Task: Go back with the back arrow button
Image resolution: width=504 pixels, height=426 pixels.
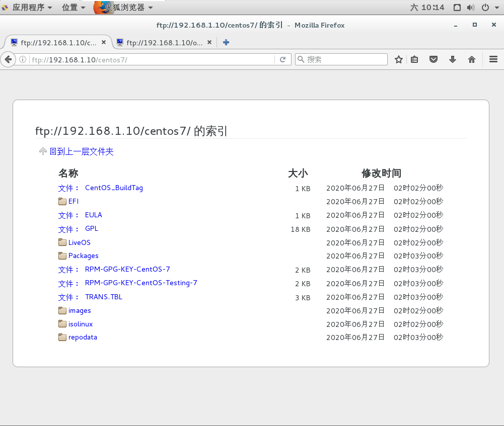Action: coord(9,59)
